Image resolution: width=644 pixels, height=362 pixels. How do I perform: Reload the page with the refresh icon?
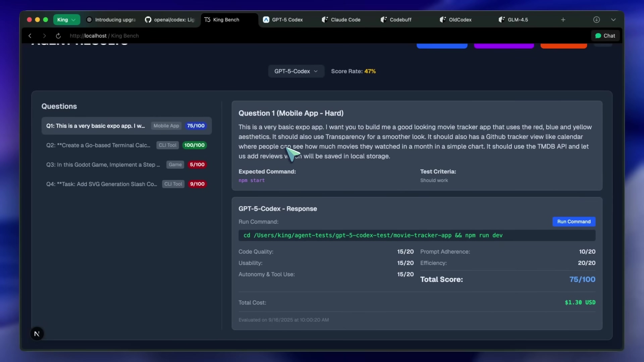[x=58, y=36]
